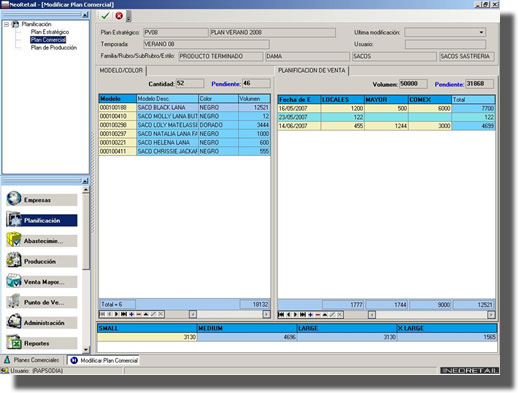Click the Usuario field

click(445, 44)
